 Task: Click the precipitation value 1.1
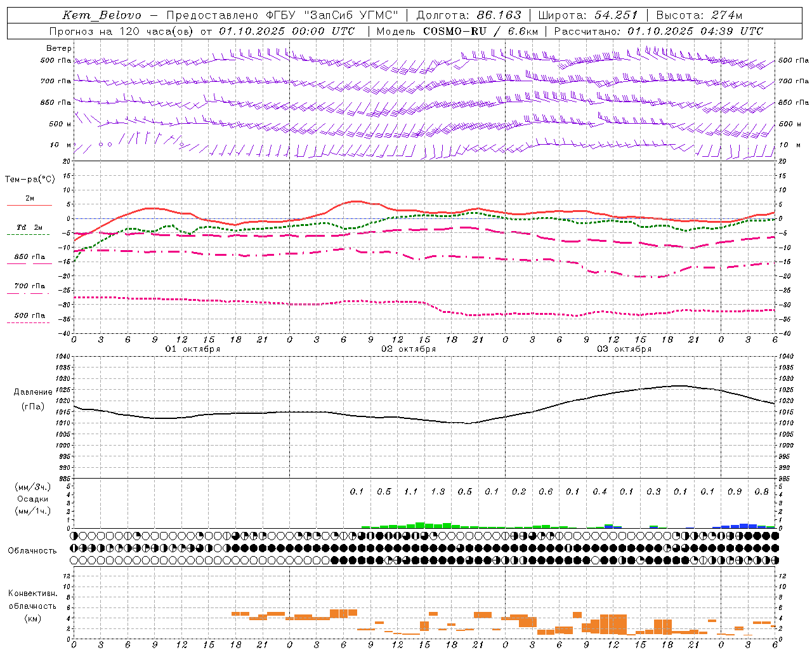click(411, 492)
